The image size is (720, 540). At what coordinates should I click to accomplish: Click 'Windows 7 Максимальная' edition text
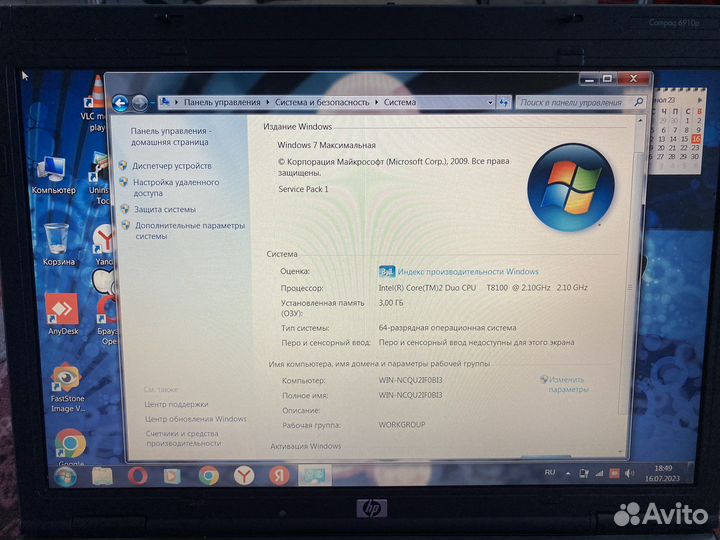pyautogui.click(x=326, y=145)
